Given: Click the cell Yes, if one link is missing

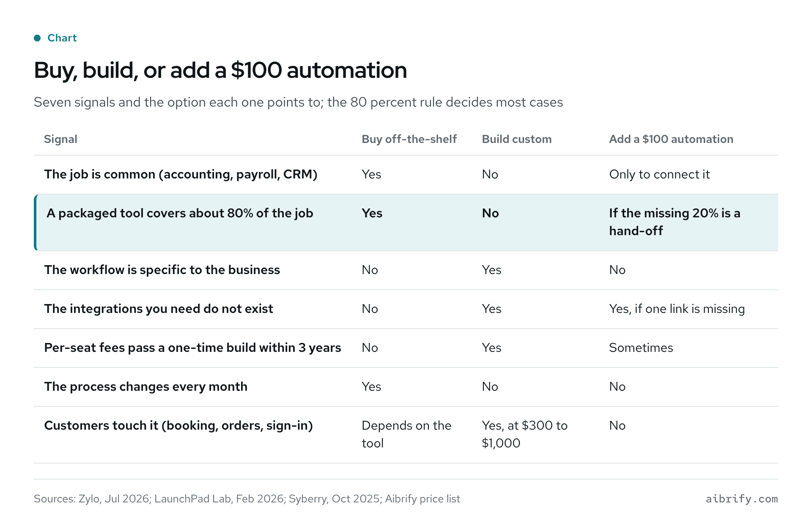Looking at the screenshot, I should point(677,309).
